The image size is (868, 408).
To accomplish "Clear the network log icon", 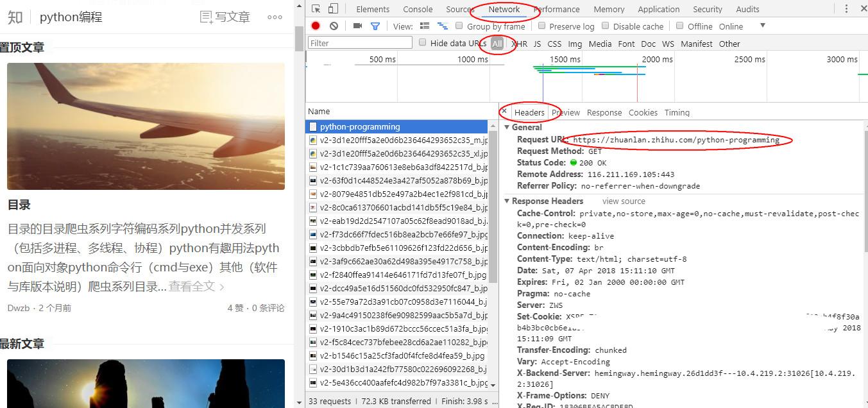I will pyautogui.click(x=334, y=26).
